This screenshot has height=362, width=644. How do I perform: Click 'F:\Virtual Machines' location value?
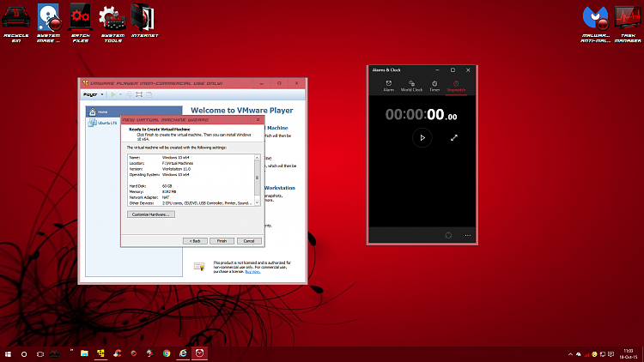178,163
